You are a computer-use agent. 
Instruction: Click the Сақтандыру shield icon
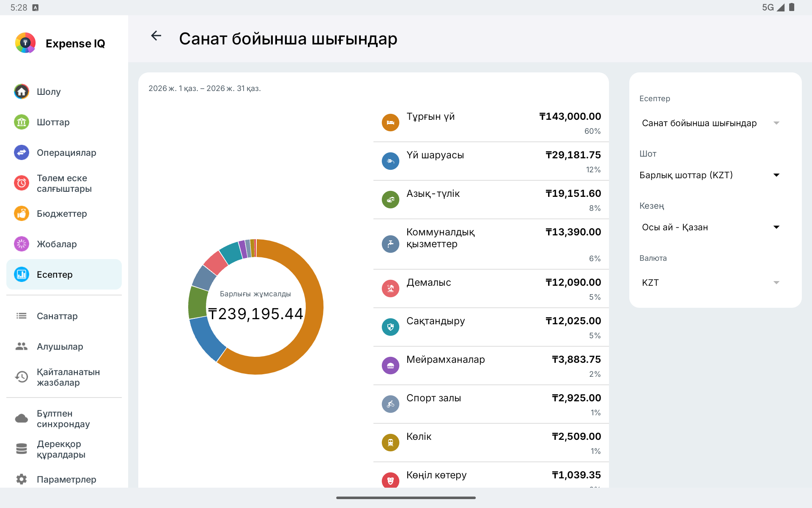[390, 327]
